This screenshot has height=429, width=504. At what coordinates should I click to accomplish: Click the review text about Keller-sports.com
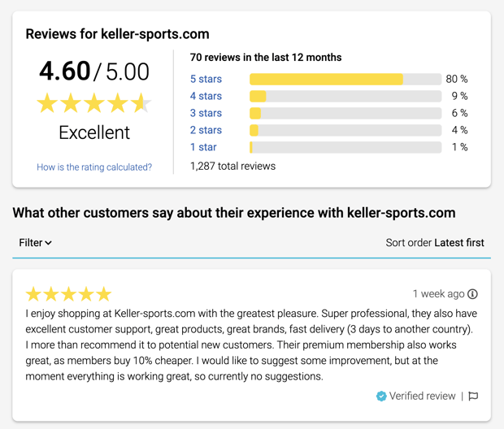[x=251, y=344]
